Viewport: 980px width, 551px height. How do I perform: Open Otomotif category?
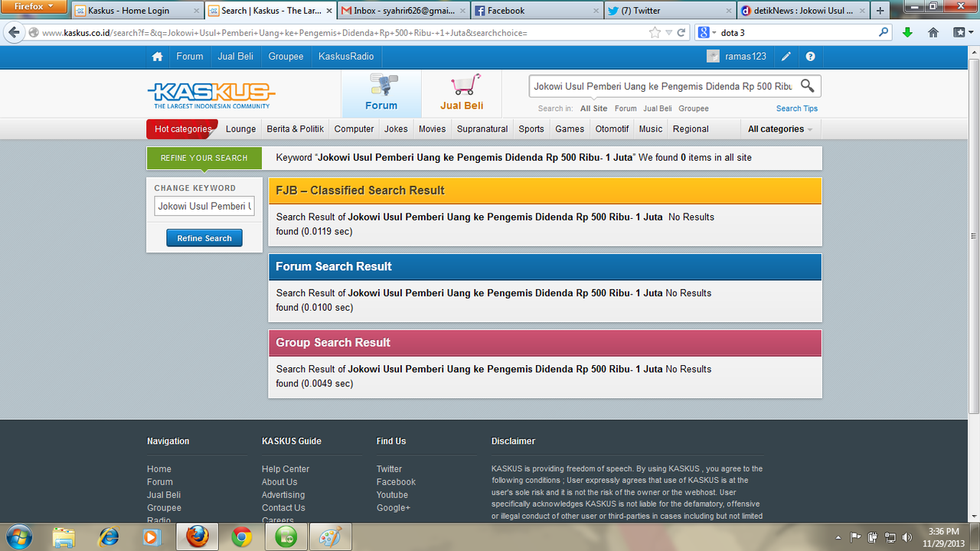click(612, 129)
